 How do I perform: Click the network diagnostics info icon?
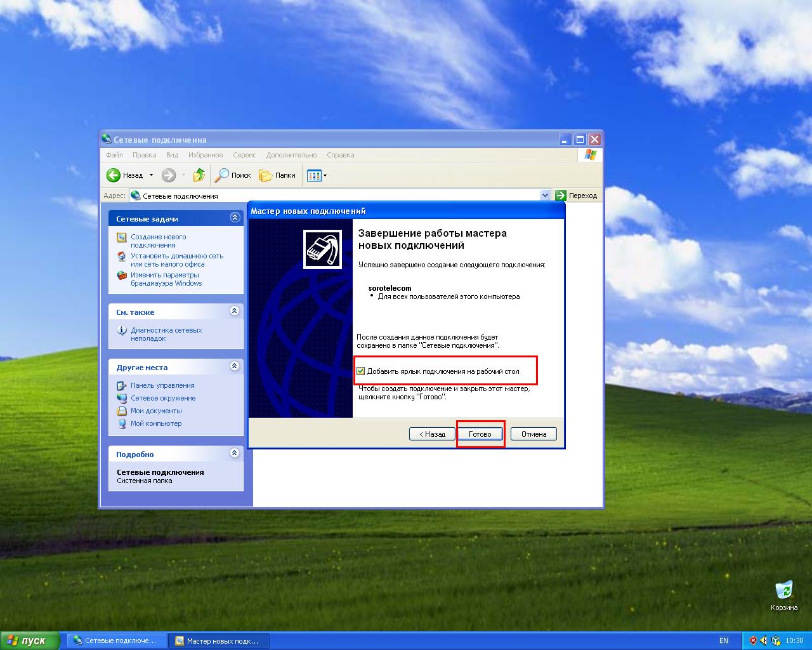click(x=122, y=331)
